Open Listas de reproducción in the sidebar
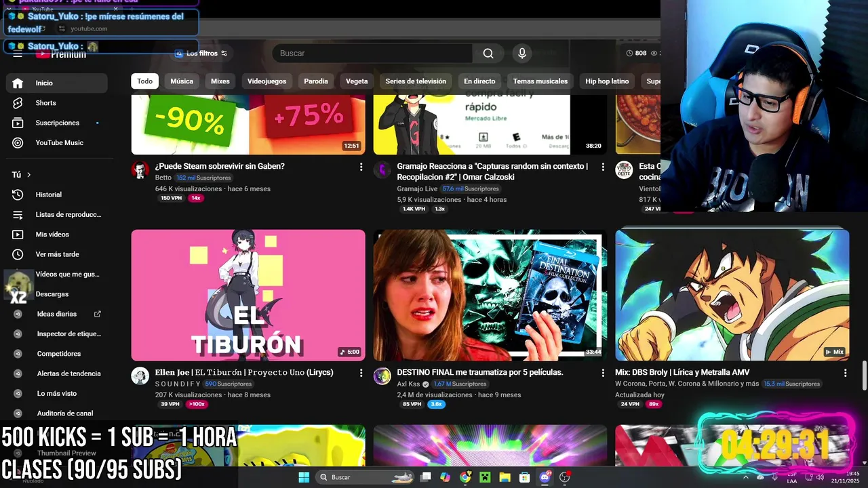 click(x=57, y=214)
